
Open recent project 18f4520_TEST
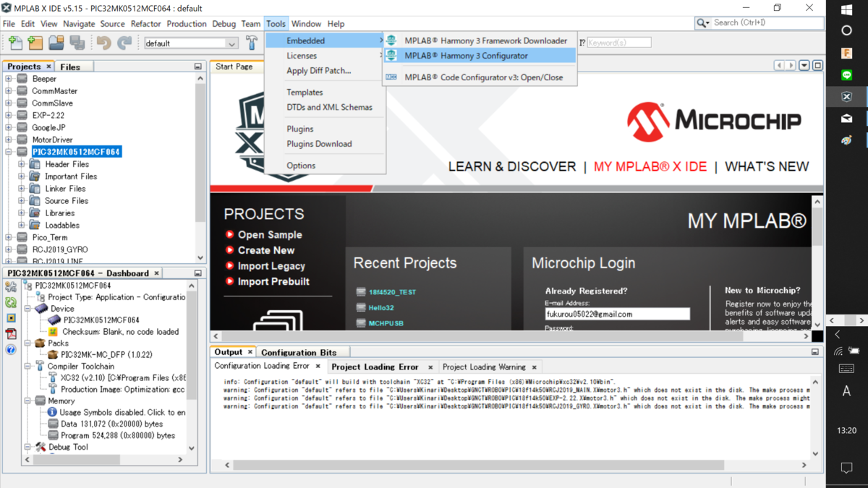coord(392,292)
